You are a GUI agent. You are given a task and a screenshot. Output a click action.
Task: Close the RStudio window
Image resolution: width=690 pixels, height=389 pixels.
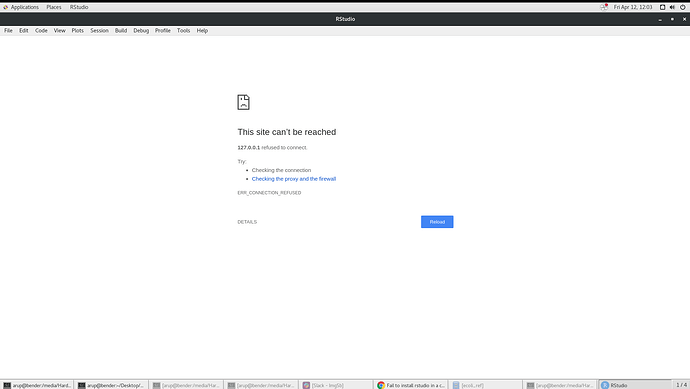point(684,19)
